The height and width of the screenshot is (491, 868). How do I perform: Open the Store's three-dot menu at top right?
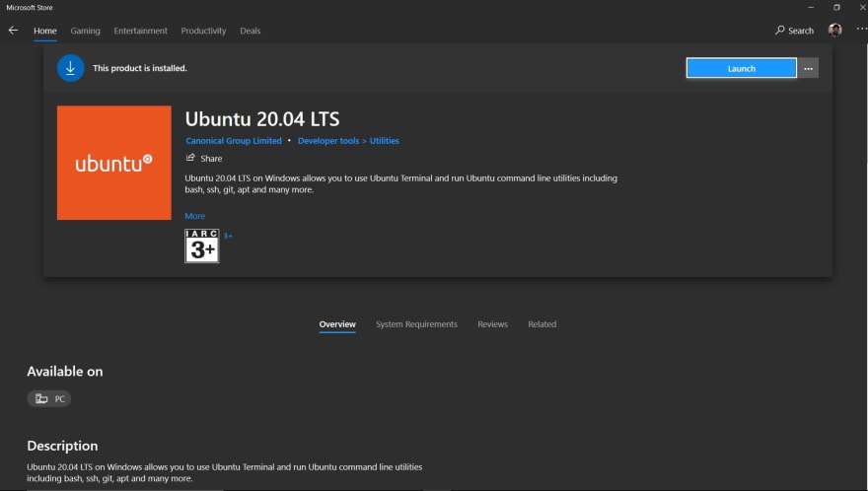[x=861, y=29]
